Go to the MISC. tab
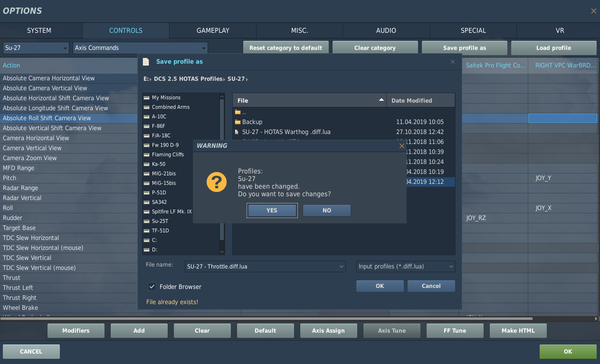The height and width of the screenshot is (364, 600). pyautogui.click(x=300, y=30)
